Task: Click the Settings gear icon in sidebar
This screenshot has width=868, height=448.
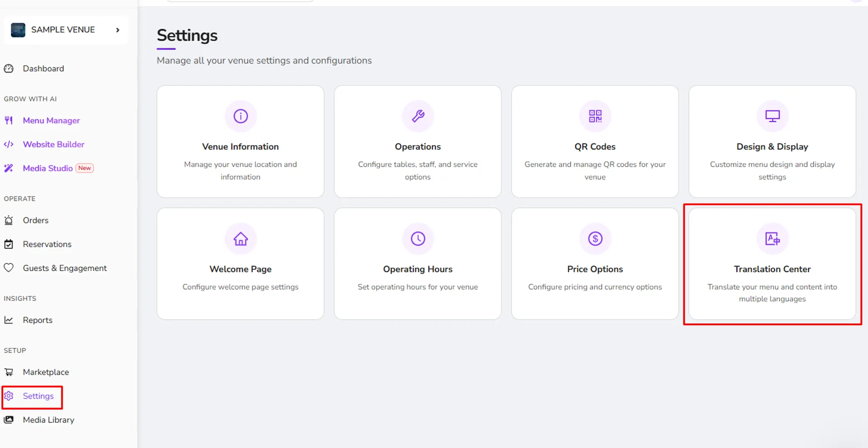Action: click(9, 396)
